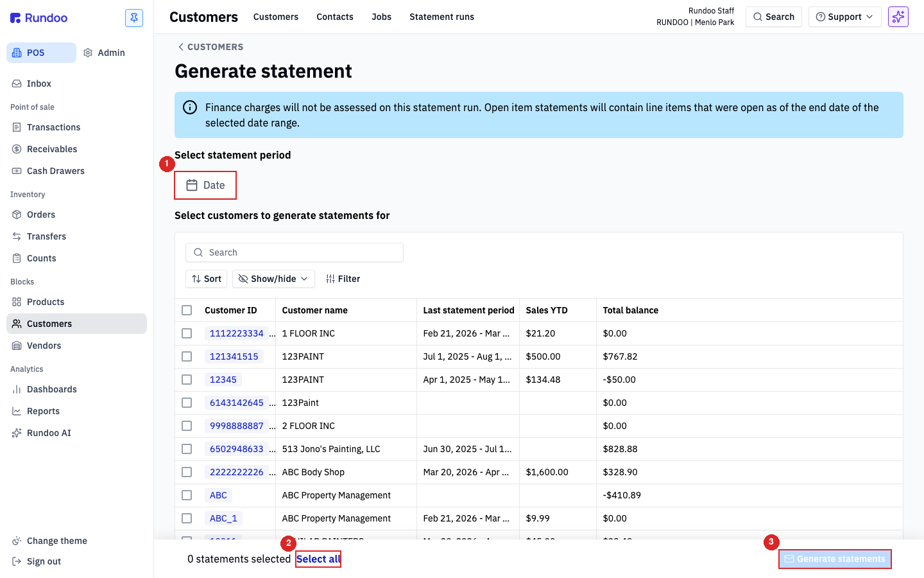
Task: Open Transfers section
Action: click(76, 236)
